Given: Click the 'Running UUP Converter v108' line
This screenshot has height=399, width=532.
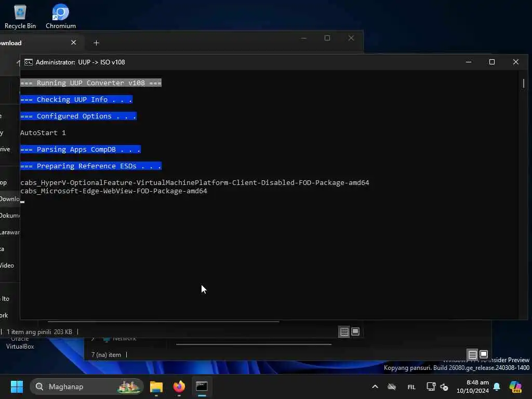Looking at the screenshot, I should [90, 83].
